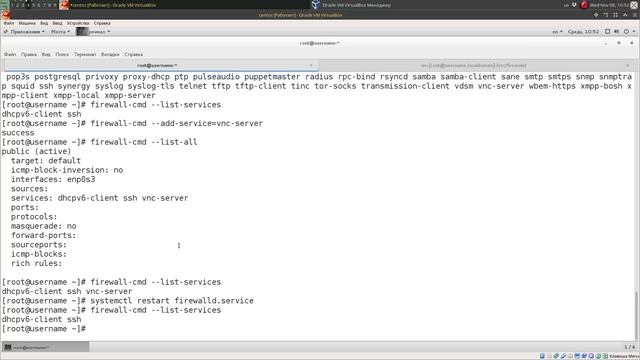Expand Терминал app menu in top panel
Image resolution: width=640 pixels, height=360 pixels.
94,31
